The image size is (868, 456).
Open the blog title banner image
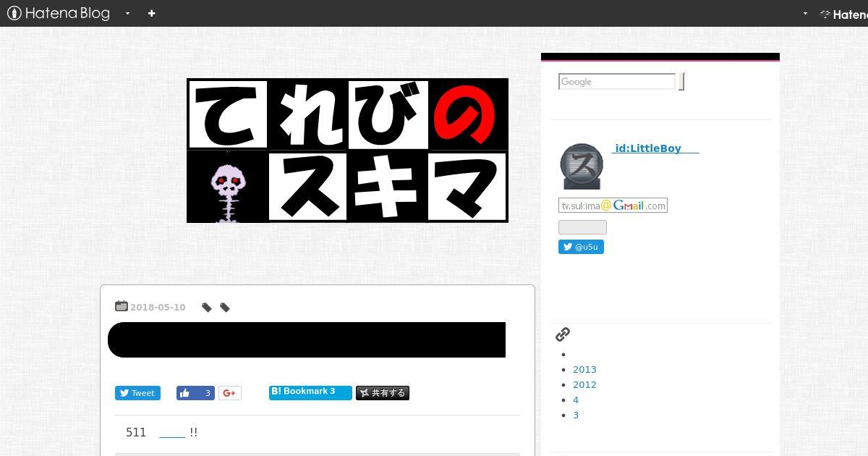(347, 151)
